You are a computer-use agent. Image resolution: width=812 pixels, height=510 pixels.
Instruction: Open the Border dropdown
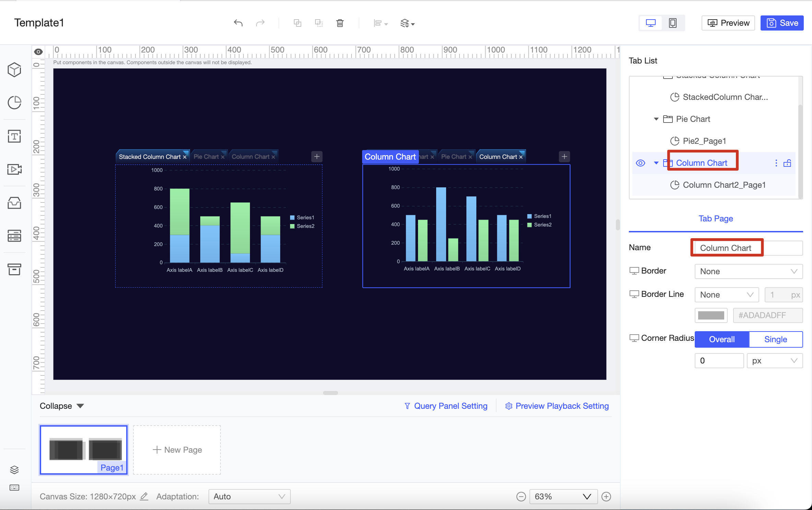[x=748, y=271]
